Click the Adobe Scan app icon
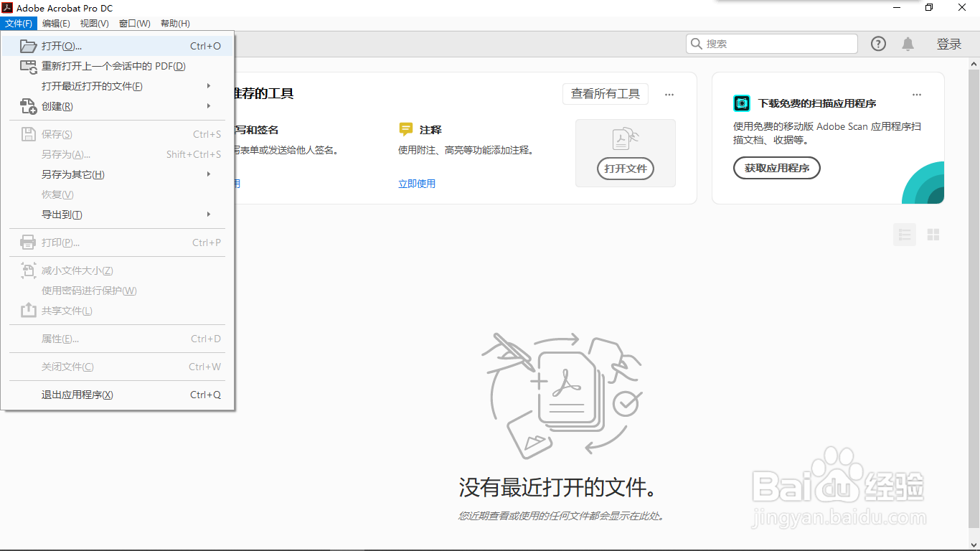 741,103
